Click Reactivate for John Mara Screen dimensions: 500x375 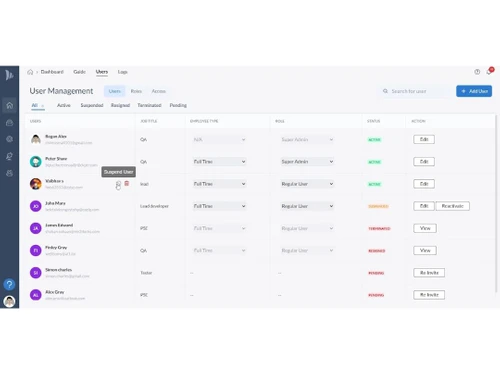(x=452, y=206)
